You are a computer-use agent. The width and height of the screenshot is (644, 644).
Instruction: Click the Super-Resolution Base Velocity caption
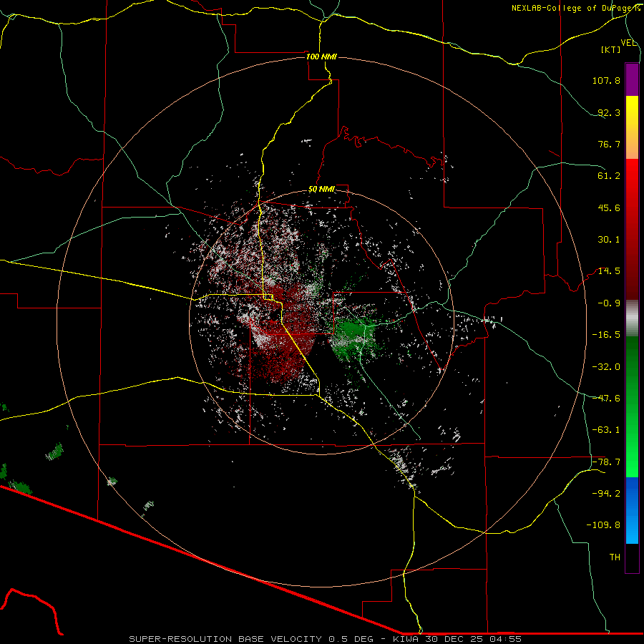[325, 639]
